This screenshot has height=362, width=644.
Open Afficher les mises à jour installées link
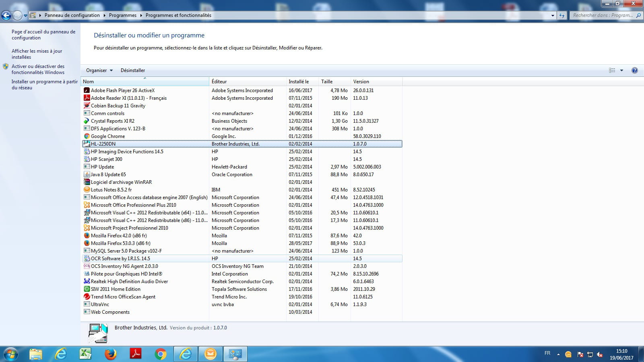[37, 54]
